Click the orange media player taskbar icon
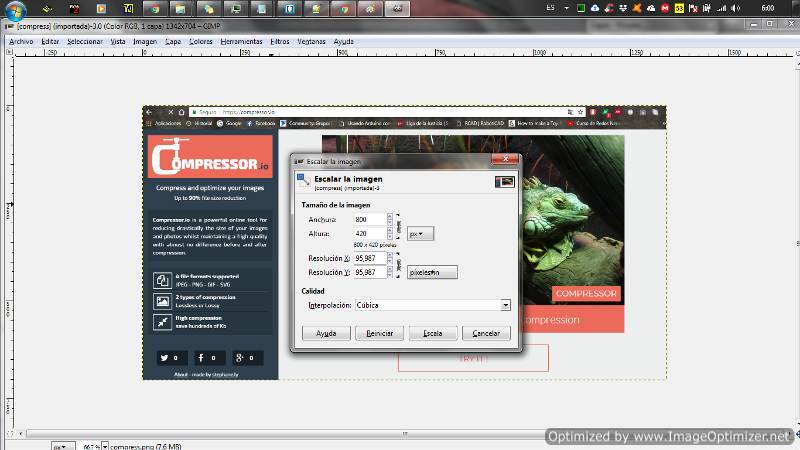This screenshot has height=450, width=800. click(x=101, y=8)
